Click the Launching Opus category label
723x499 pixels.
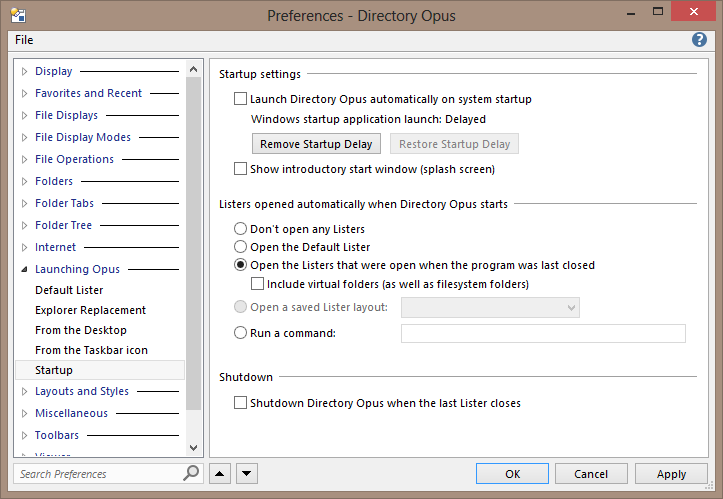point(77,269)
